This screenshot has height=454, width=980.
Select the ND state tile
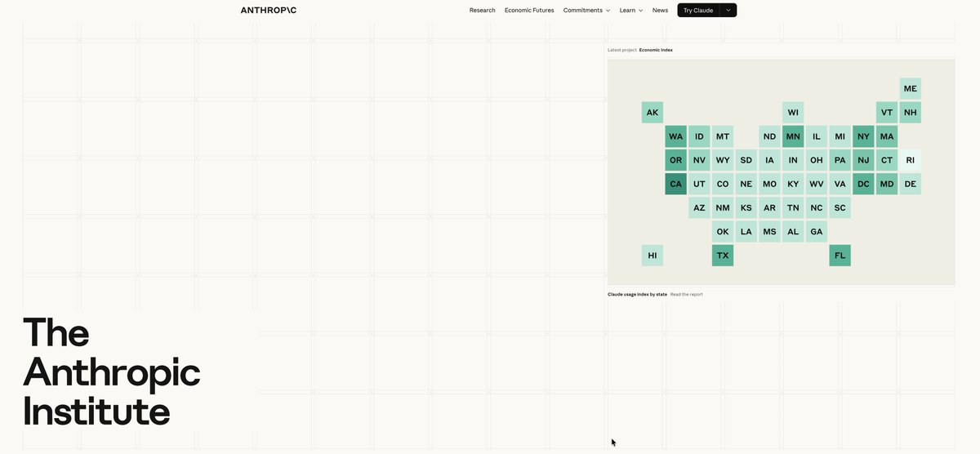click(x=769, y=136)
